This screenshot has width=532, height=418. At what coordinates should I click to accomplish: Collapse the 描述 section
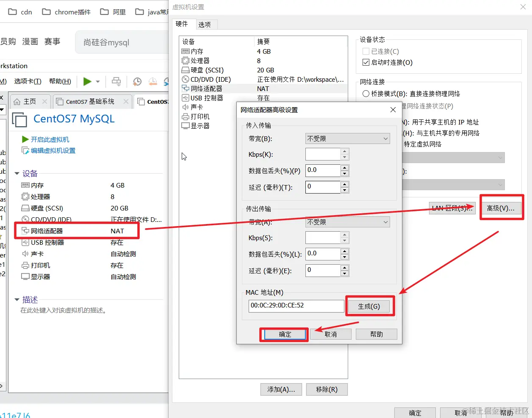coord(17,300)
